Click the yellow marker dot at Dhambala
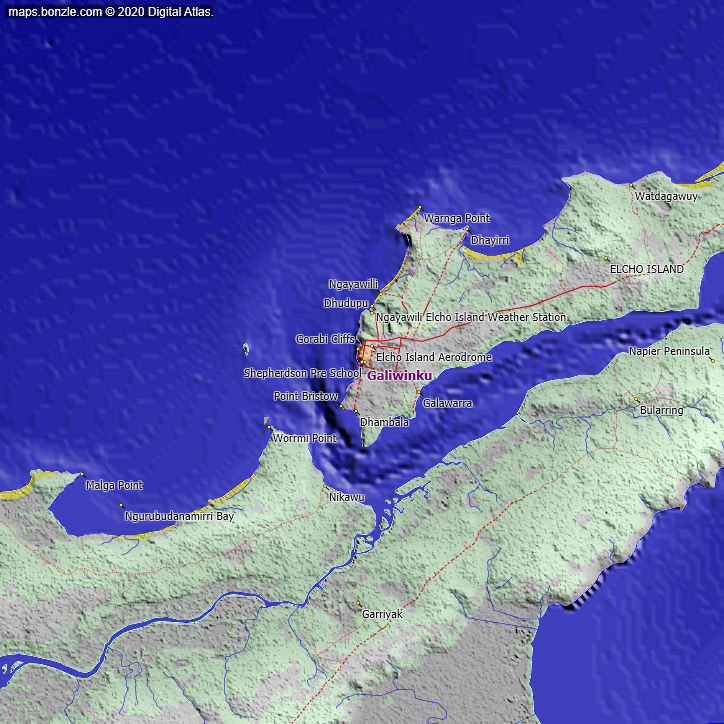Image resolution: width=724 pixels, height=724 pixels. click(x=356, y=411)
